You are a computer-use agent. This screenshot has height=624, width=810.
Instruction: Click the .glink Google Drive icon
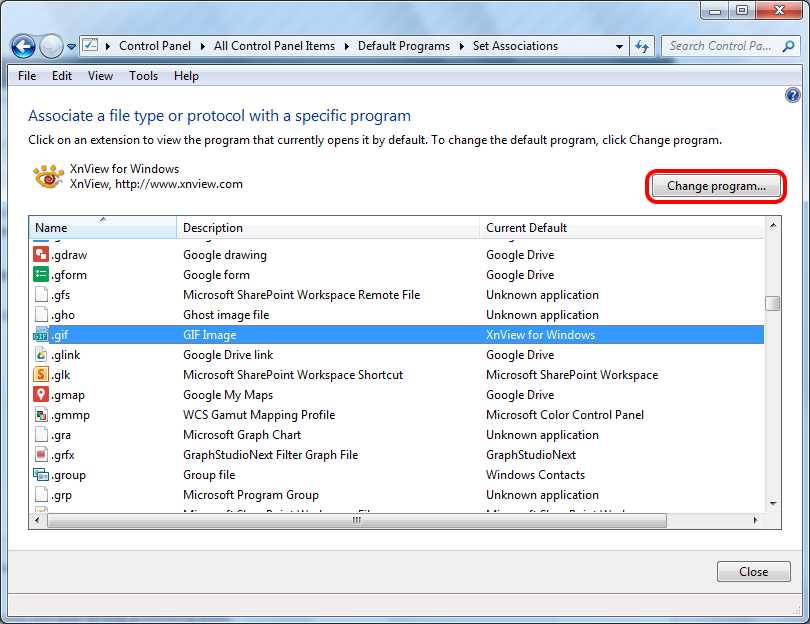(41, 354)
